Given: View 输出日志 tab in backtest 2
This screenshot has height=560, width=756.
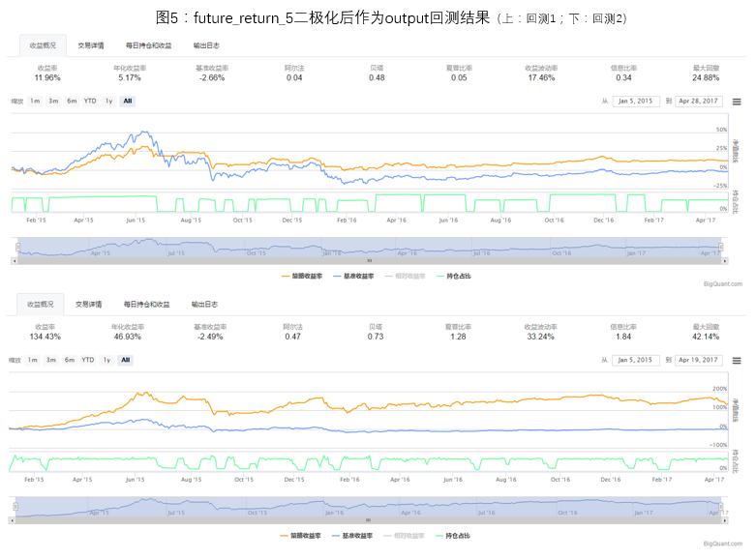Looking at the screenshot, I should (x=204, y=304).
